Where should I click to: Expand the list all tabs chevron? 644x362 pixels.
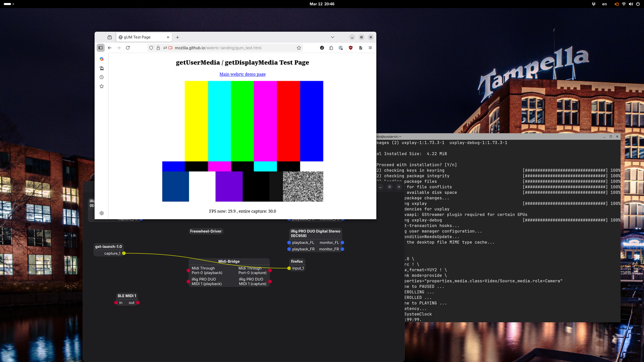[x=332, y=37]
